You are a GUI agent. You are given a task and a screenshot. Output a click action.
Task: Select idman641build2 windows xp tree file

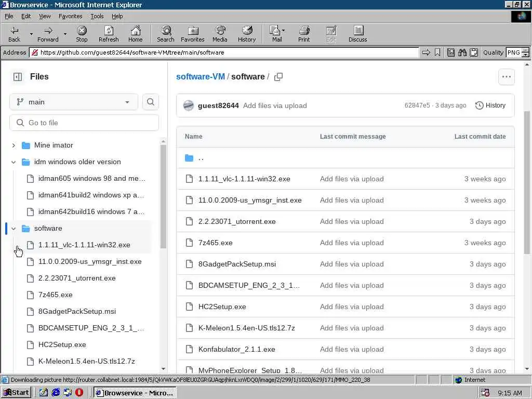(91, 195)
